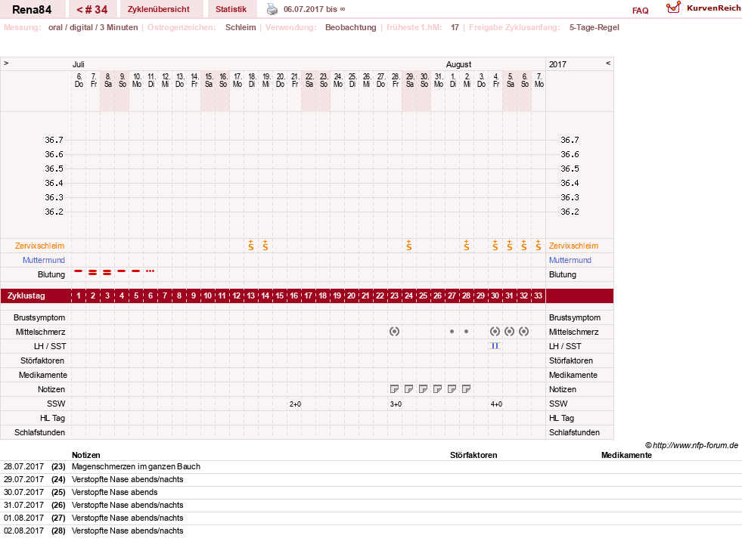Open the Zyklenübersicht tab
The width and height of the screenshot is (742, 560).
coord(159,10)
